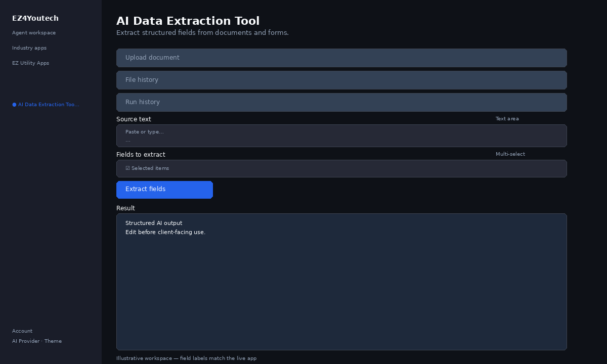The height and width of the screenshot is (364, 607).
Task: Click the 'Edit before client-facing use.' text
Action: [165, 232]
